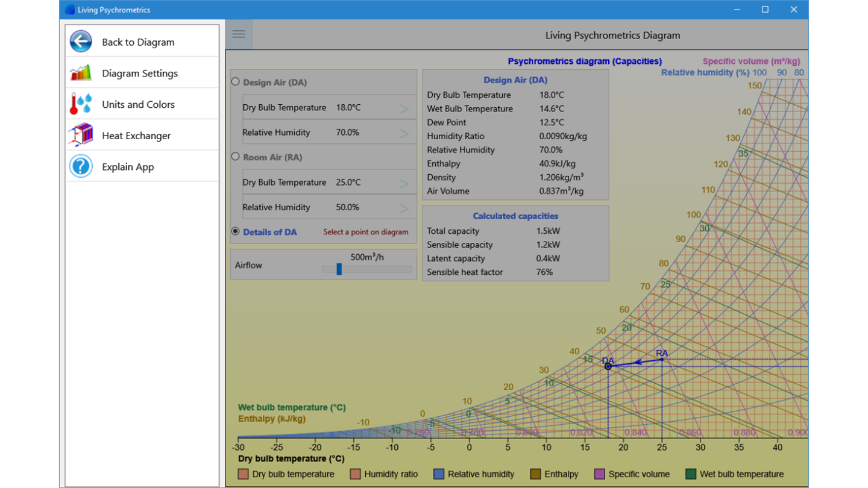This screenshot has width=868, height=488.
Task: Click the '500m³/h' airflow value
Action: 367,257
